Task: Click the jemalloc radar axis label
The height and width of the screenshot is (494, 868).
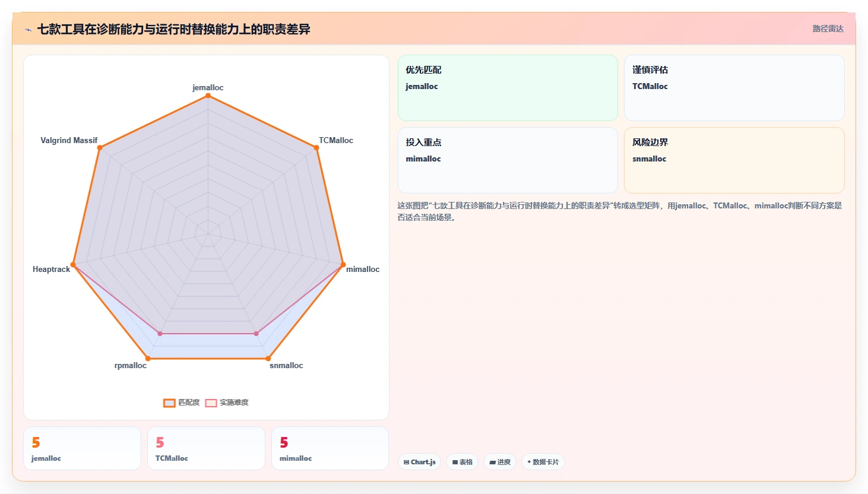Action: 208,87
